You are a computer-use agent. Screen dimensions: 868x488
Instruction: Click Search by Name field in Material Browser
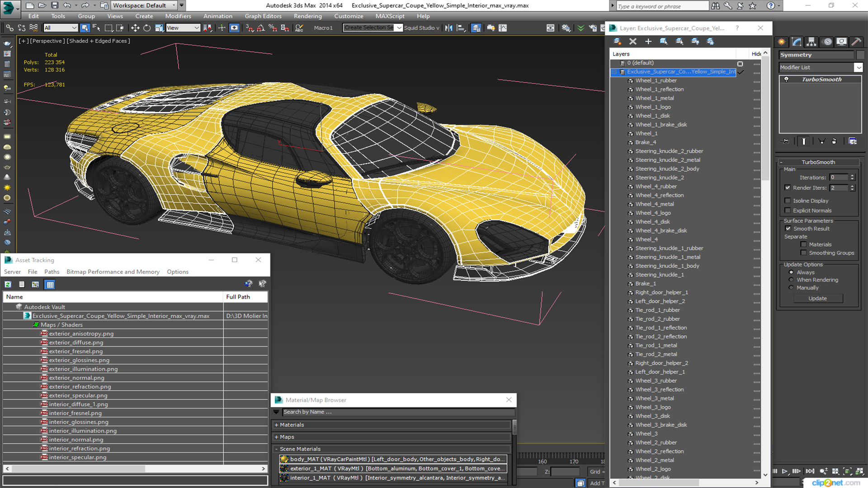point(398,412)
